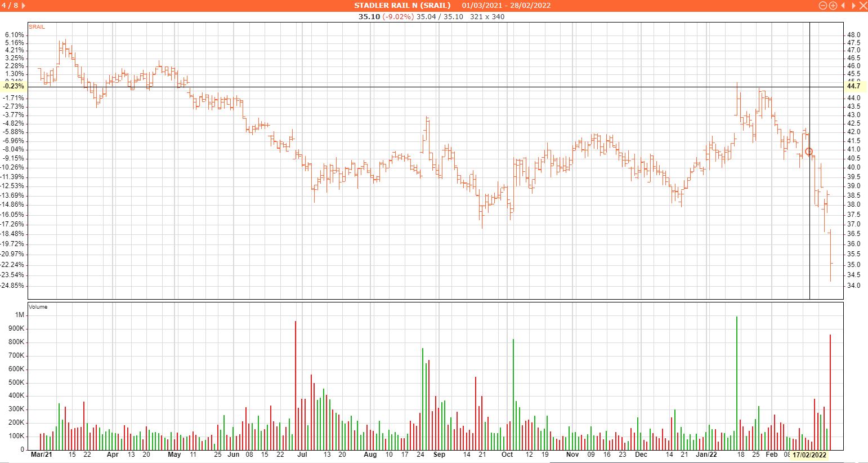Click the highlighted -0.23% percent axis label
This screenshot has height=463, width=868.
point(14,86)
